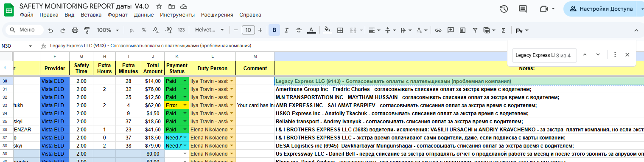Image resolution: width=644 pixels, height=162 pixels.
Task: Activate the paint format tool
Action: 87,30
